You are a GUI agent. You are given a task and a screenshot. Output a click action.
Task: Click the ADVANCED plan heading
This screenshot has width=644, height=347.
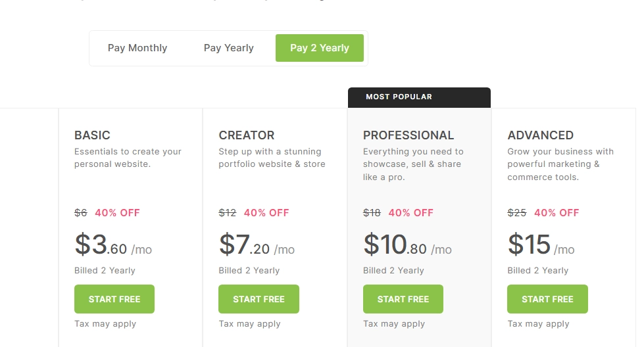click(541, 135)
